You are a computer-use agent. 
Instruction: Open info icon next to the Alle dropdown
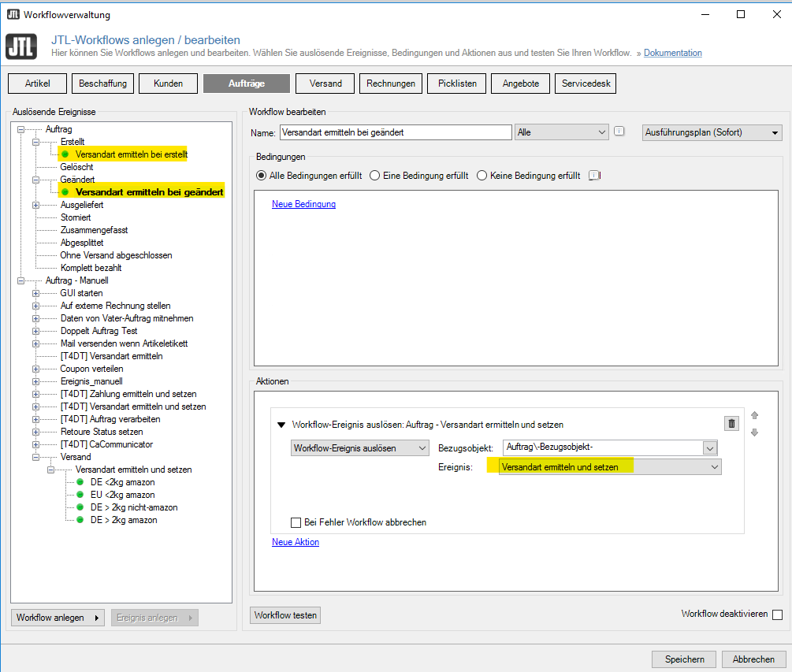click(619, 132)
